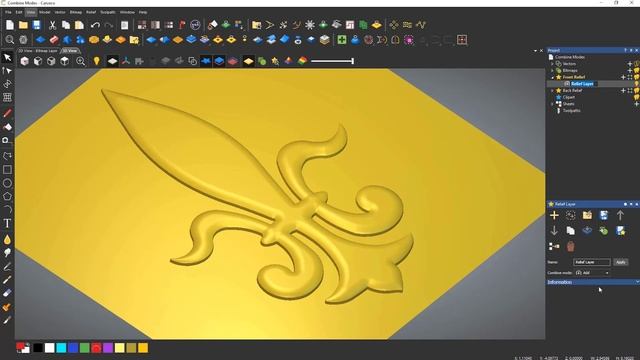Screen dimensions: 640x360
Task: Choose the Polygon drawing tool
Action: click(7, 196)
